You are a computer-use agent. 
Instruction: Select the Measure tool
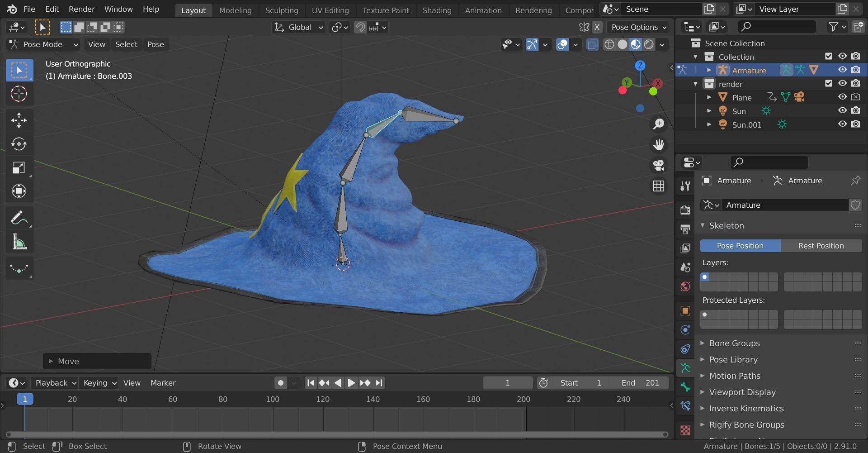19,242
